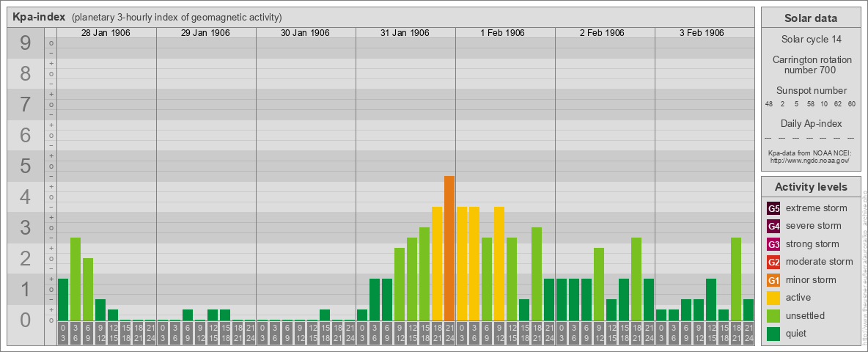Click the 1 Feb 1906 date header
868x352 pixels.
click(503, 33)
